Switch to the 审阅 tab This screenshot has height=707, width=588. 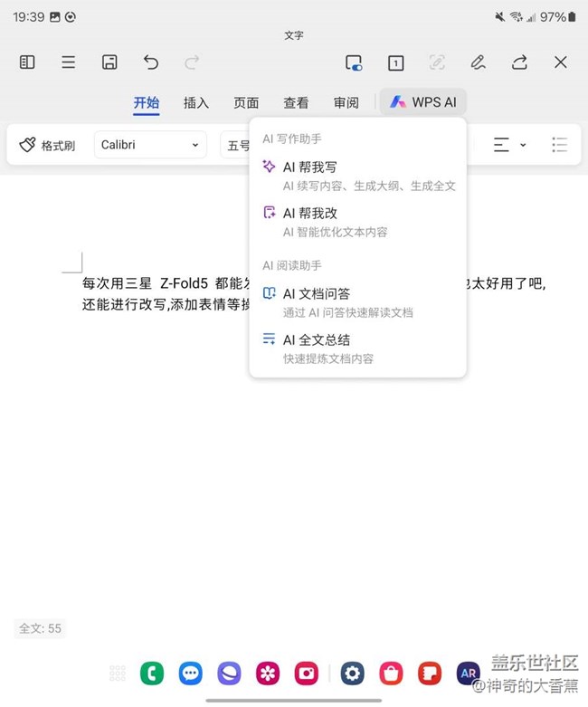tap(346, 102)
